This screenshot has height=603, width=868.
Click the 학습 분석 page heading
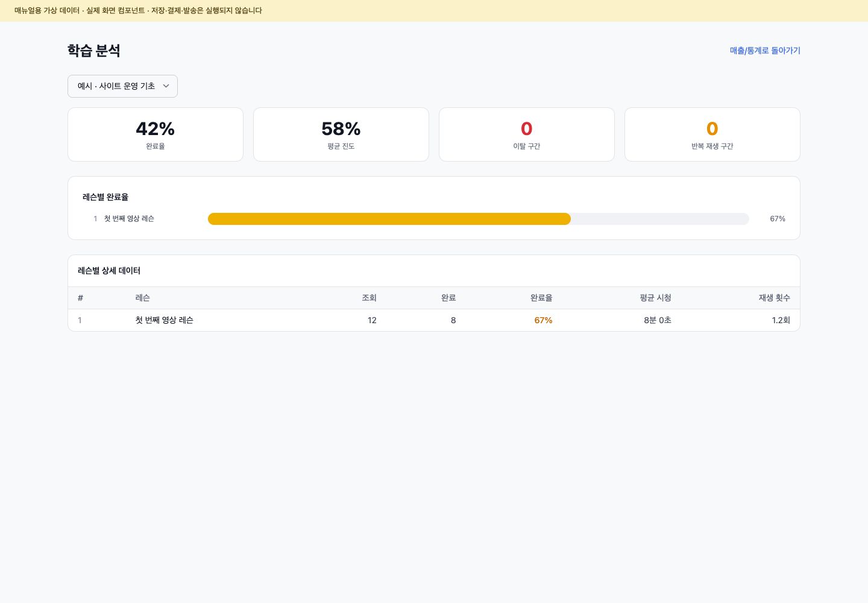pos(94,51)
